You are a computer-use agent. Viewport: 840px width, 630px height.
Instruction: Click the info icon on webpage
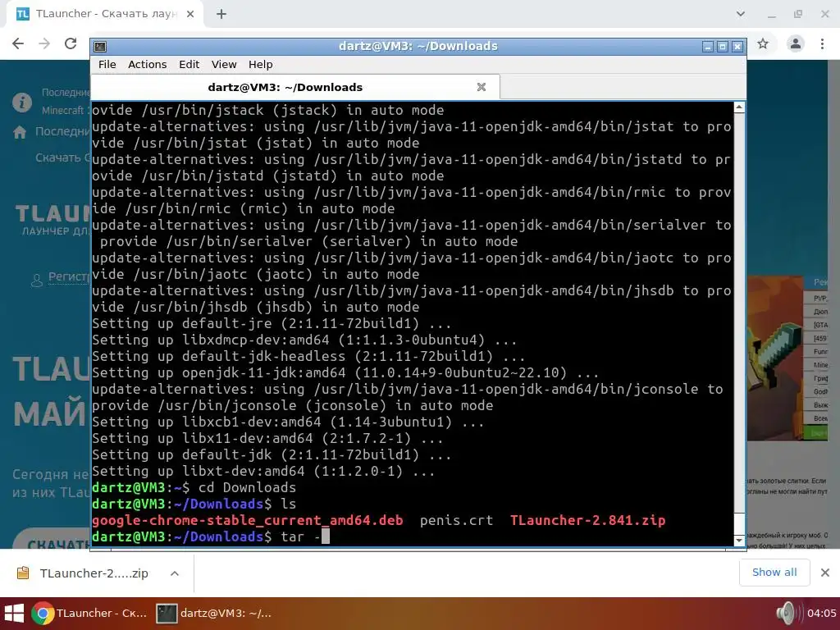pyautogui.click(x=22, y=102)
